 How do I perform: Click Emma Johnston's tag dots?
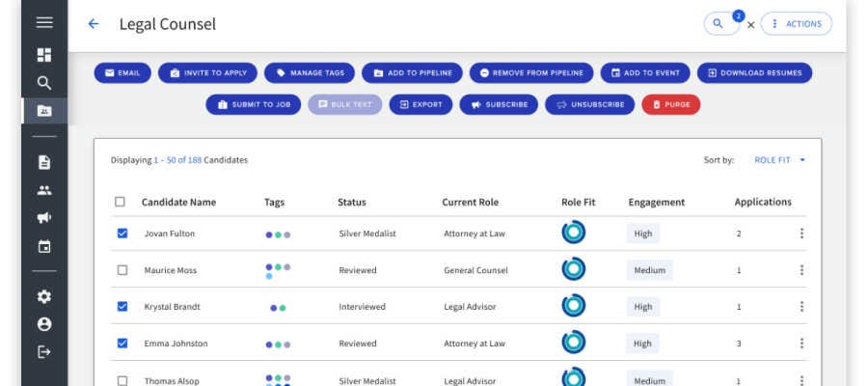click(x=278, y=345)
